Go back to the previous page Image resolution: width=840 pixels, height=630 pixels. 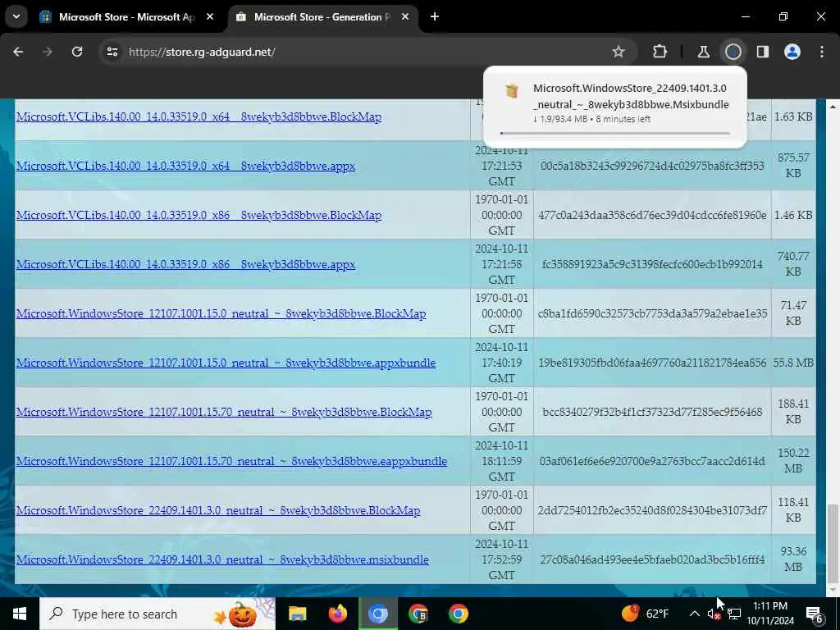tap(18, 52)
